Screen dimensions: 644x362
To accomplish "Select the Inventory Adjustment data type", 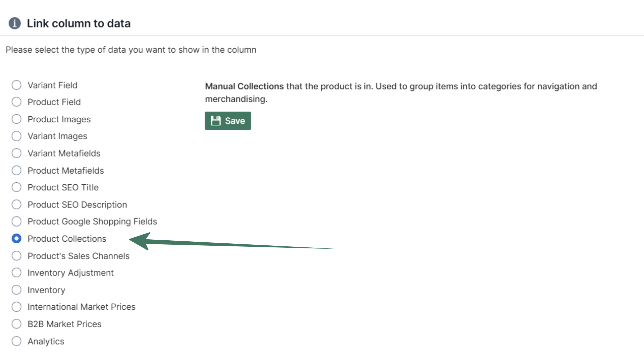I will (16, 273).
